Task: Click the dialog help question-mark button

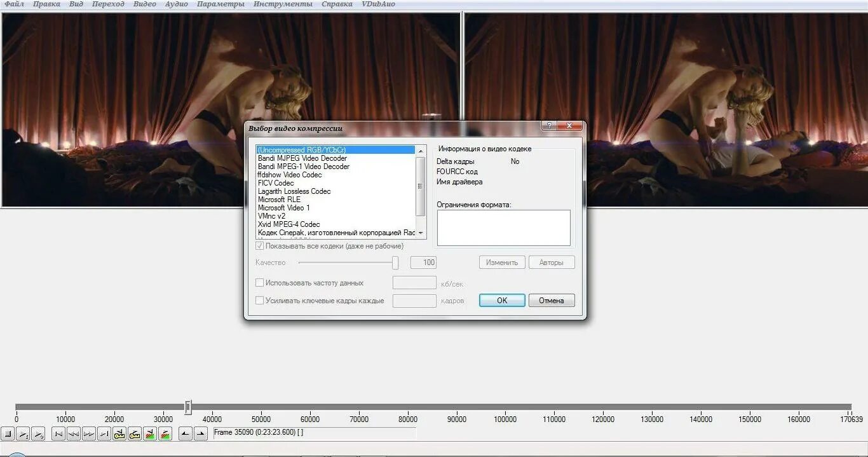Action: 549,126
